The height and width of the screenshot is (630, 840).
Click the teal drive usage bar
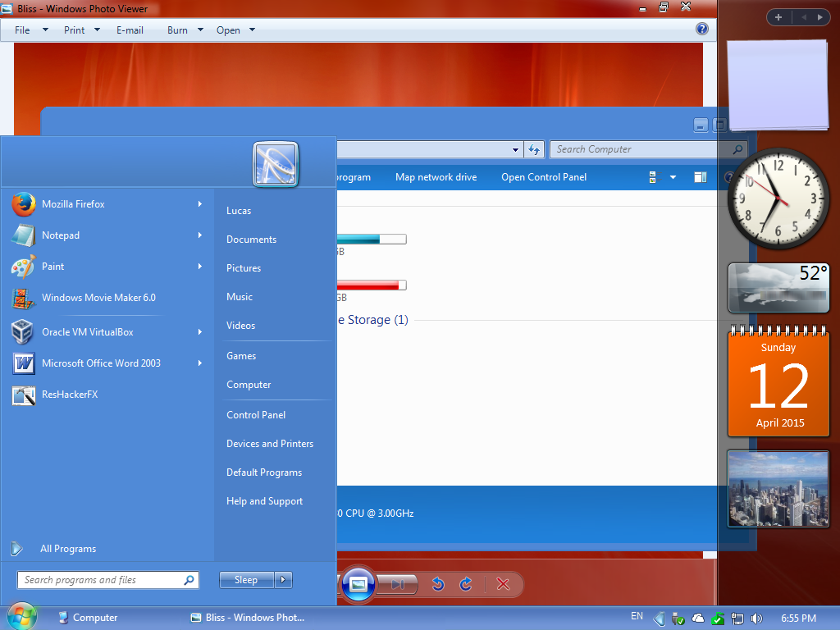(372, 239)
